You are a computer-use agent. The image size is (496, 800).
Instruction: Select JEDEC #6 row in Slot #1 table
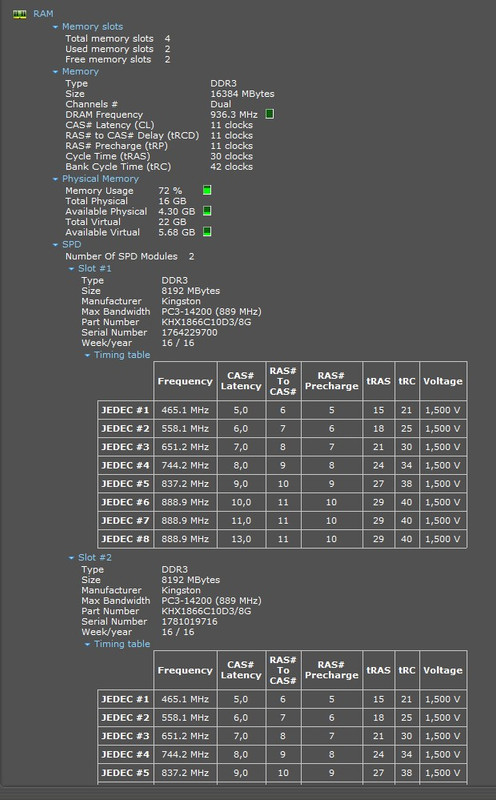click(282, 503)
